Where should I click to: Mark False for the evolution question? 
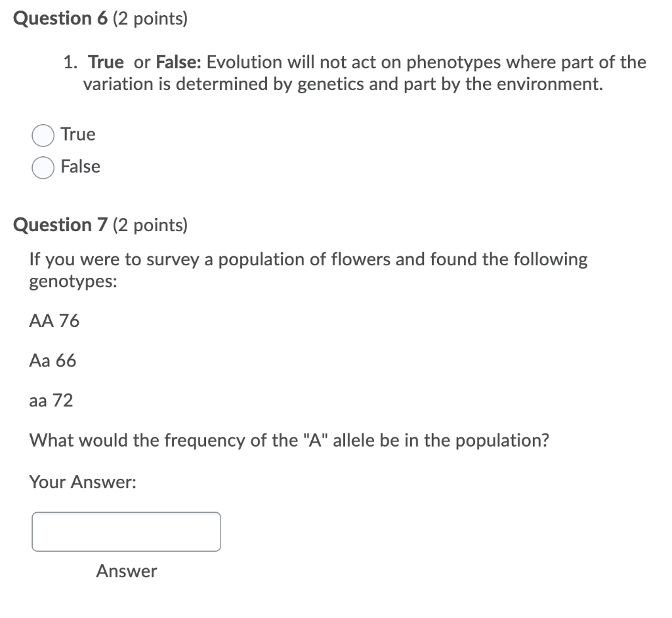[x=42, y=167]
